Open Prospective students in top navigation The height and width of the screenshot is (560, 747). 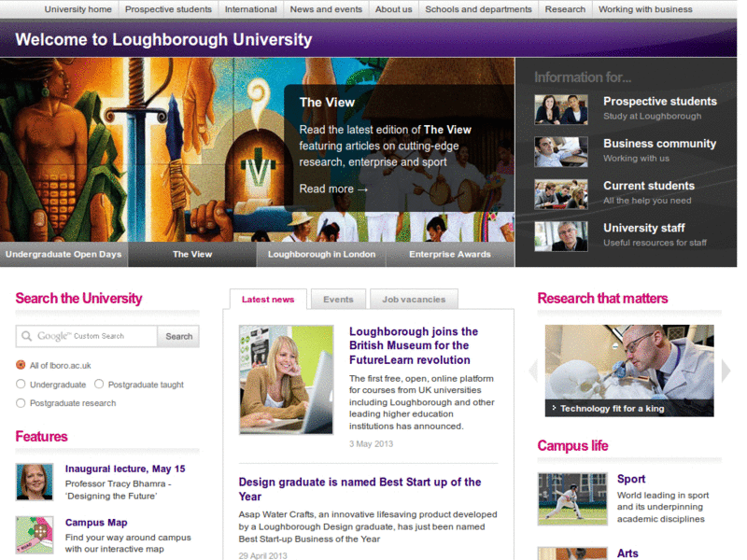(169, 9)
